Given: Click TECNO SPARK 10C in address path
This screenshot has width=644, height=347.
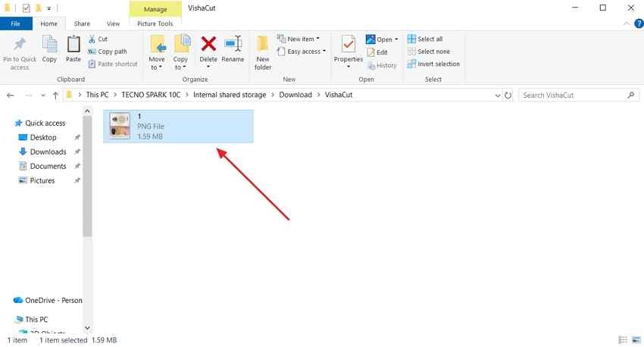Looking at the screenshot, I should (151, 95).
